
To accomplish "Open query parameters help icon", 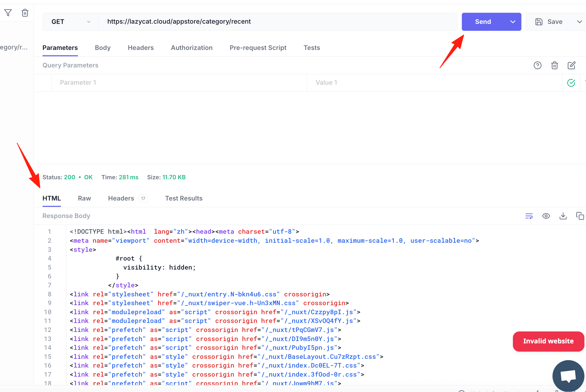I will click(x=537, y=65).
